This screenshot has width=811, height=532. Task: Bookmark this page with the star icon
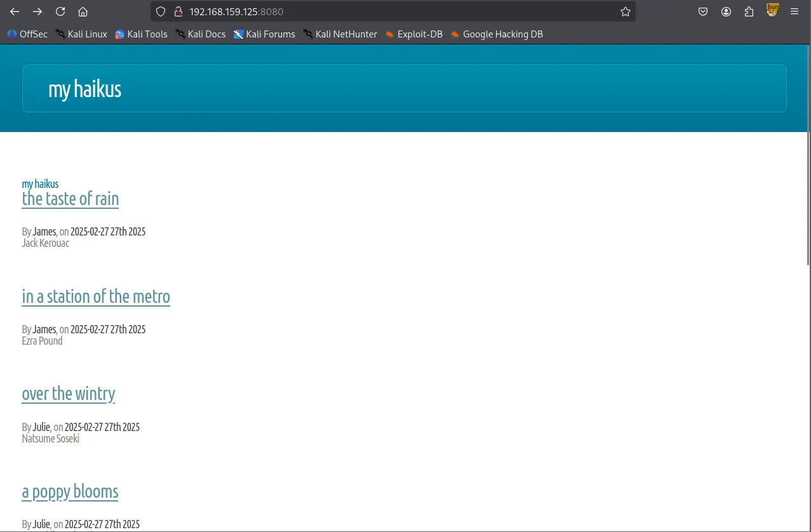625,11
